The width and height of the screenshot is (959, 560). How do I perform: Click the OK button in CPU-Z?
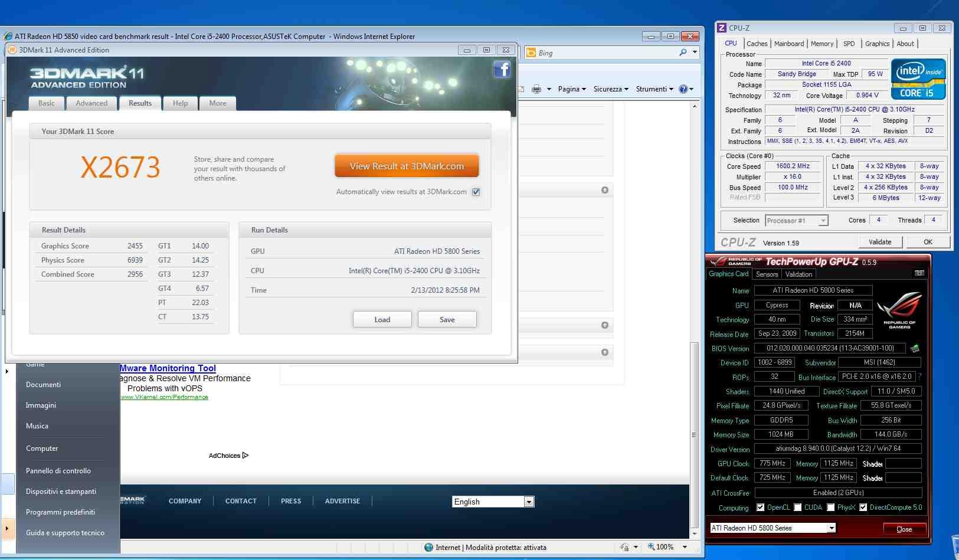(928, 242)
